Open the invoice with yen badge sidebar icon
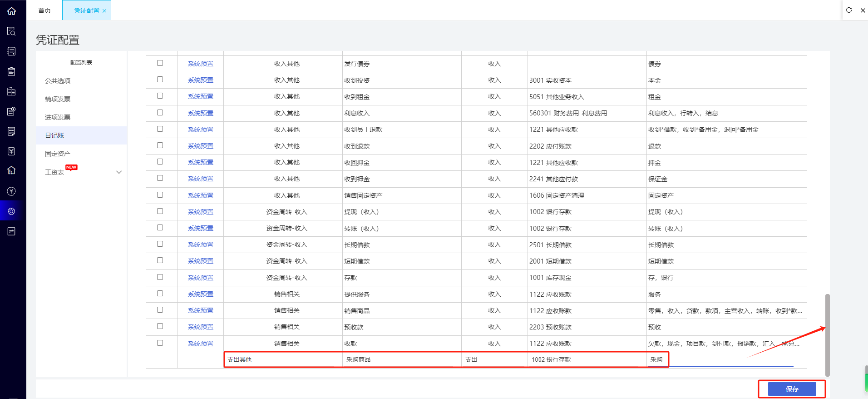 (11, 111)
